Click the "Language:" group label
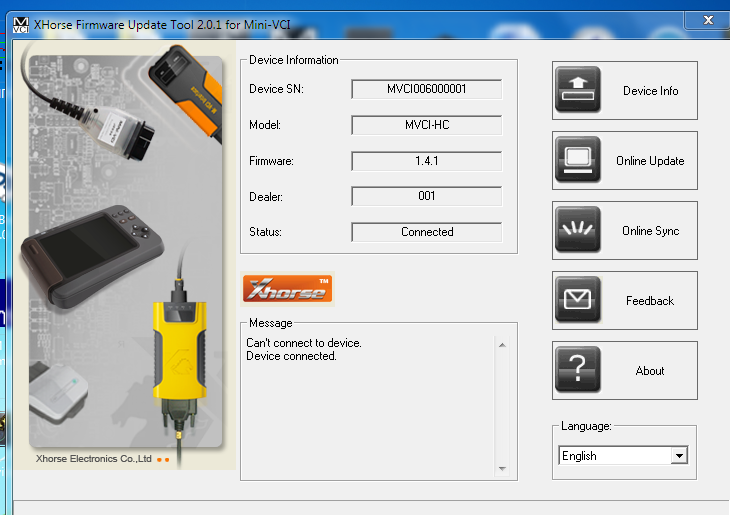This screenshot has width=730, height=515. pyautogui.click(x=586, y=426)
